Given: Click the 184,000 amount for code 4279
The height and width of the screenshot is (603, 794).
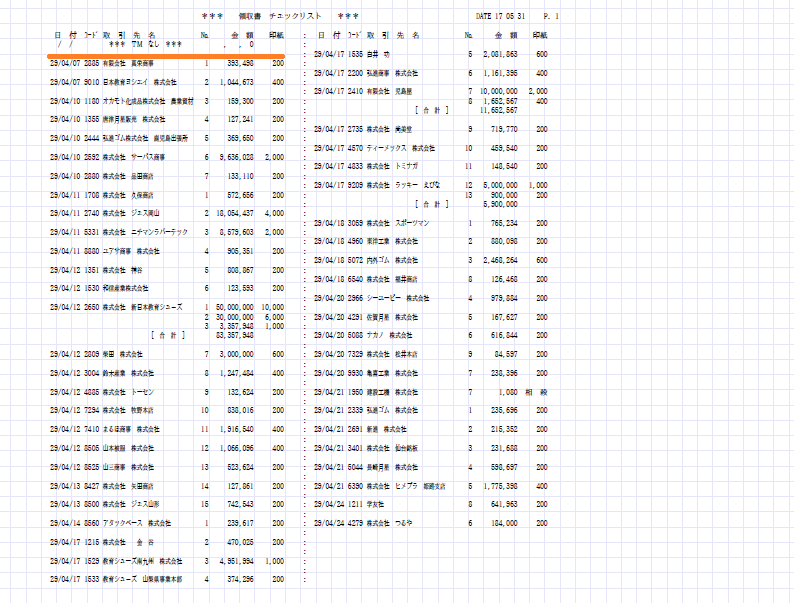Looking at the screenshot, I should click(x=501, y=523).
